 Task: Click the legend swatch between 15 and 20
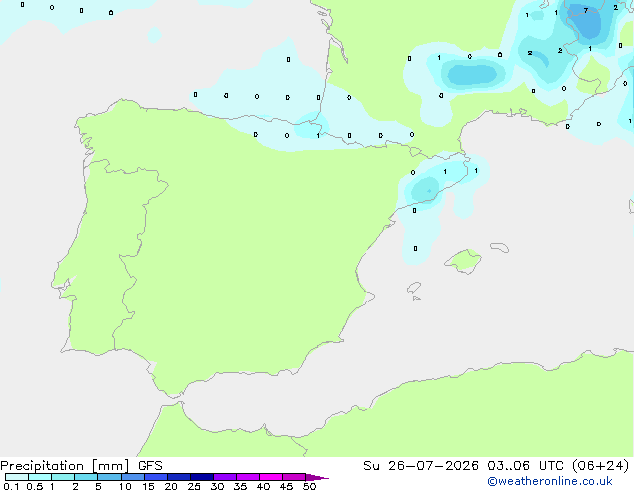click(156, 477)
